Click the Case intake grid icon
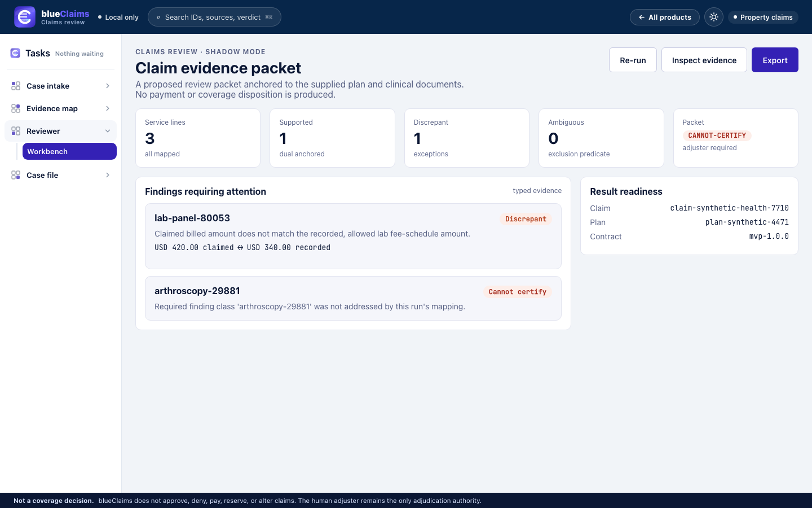This screenshot has height=508, width=812. pyautogui.click(x=16, y=86)
